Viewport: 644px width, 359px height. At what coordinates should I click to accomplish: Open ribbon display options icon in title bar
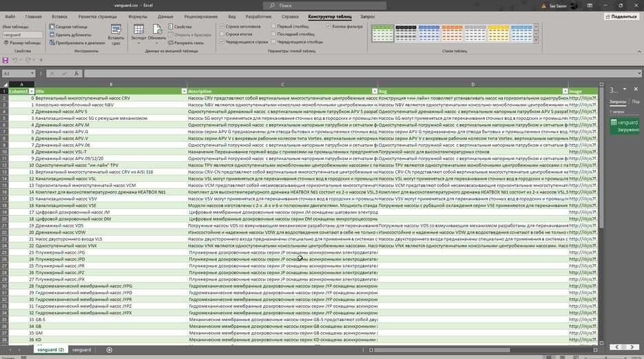[x=590, y=6]
